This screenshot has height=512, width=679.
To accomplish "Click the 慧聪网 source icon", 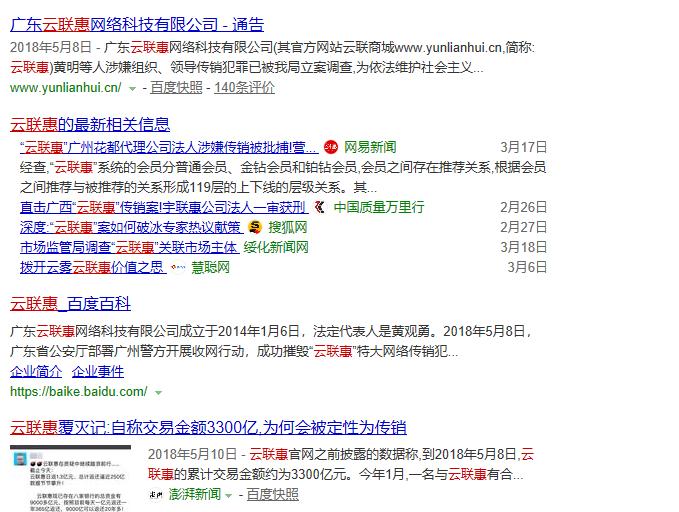I will point(178,268).
